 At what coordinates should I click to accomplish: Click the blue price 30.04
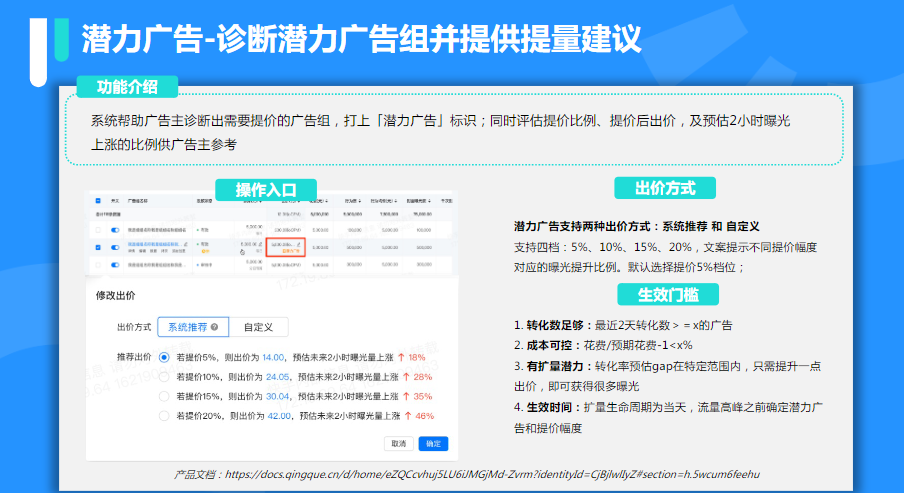click(277, 397)
